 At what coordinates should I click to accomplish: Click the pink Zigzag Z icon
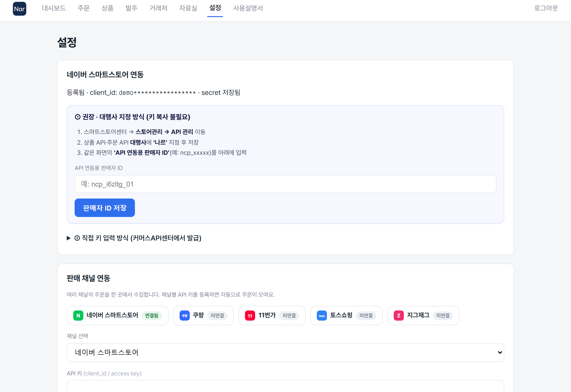click(x=399, y=316)
